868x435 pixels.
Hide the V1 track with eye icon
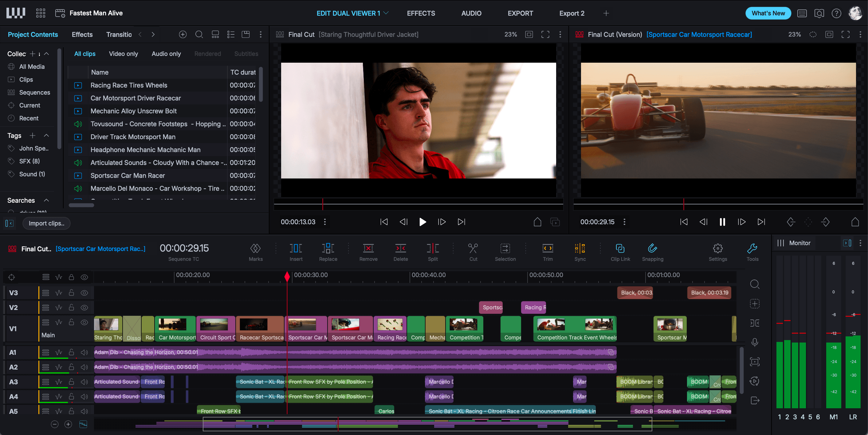pyautogui.click(x=84, y=323)
